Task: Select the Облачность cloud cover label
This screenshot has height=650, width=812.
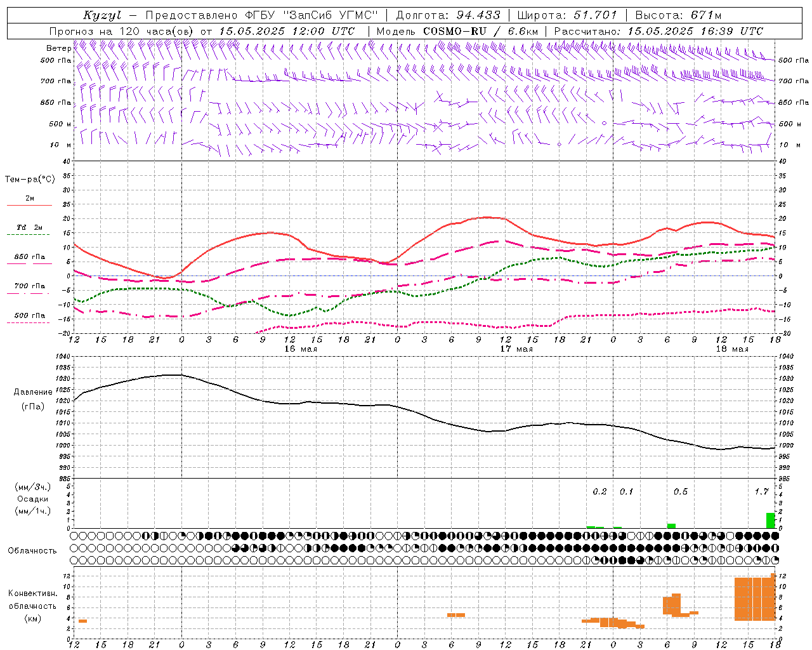Action: click(32, 551)
